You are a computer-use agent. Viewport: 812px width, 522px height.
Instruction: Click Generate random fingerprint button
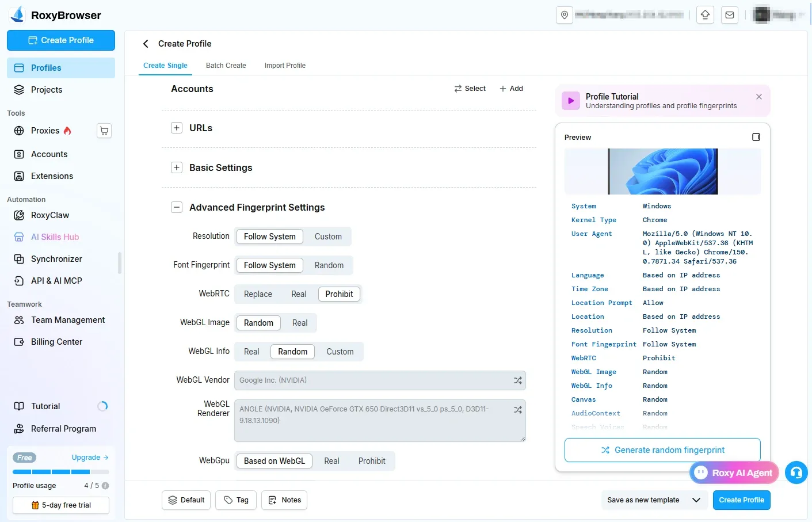tap(662, 450)
